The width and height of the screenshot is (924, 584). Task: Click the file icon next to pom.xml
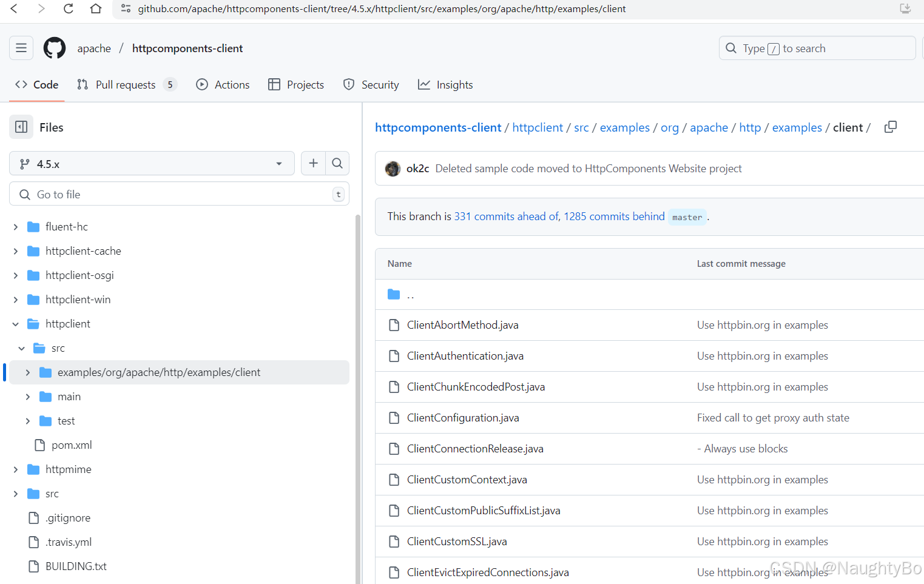tap(40, 445)
